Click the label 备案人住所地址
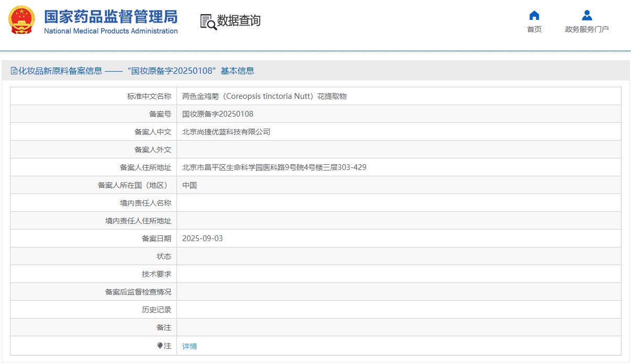 point(146,167)
